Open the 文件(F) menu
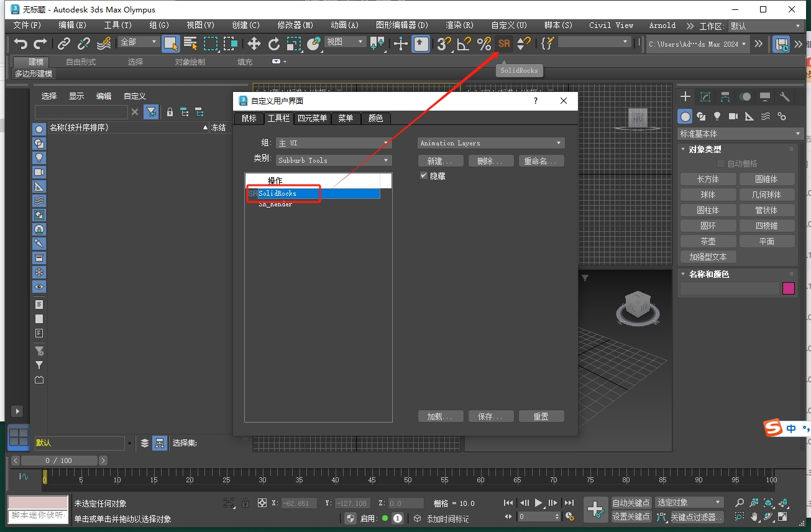The height and width of the screenshot is (532, 811). pyautogui.click(x=27, y=25)
